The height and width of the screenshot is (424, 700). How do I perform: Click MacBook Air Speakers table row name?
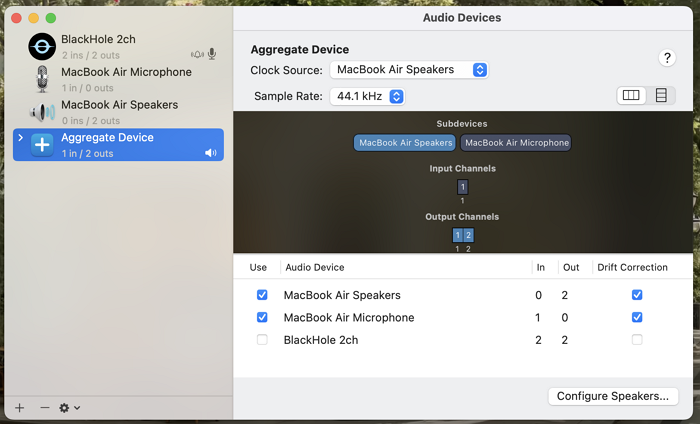click(x=342, y=295)
